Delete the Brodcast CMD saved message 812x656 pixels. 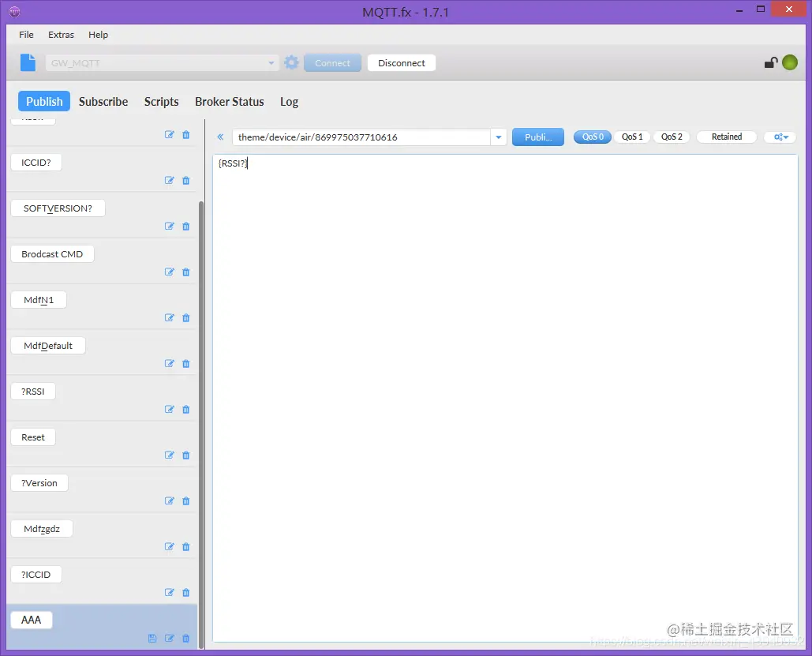[186, 272]
